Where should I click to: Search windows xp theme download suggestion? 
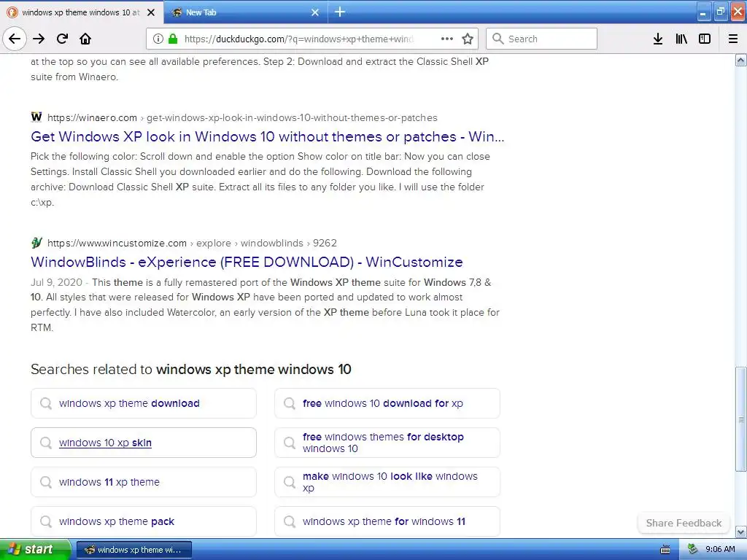tap(144, 403)
